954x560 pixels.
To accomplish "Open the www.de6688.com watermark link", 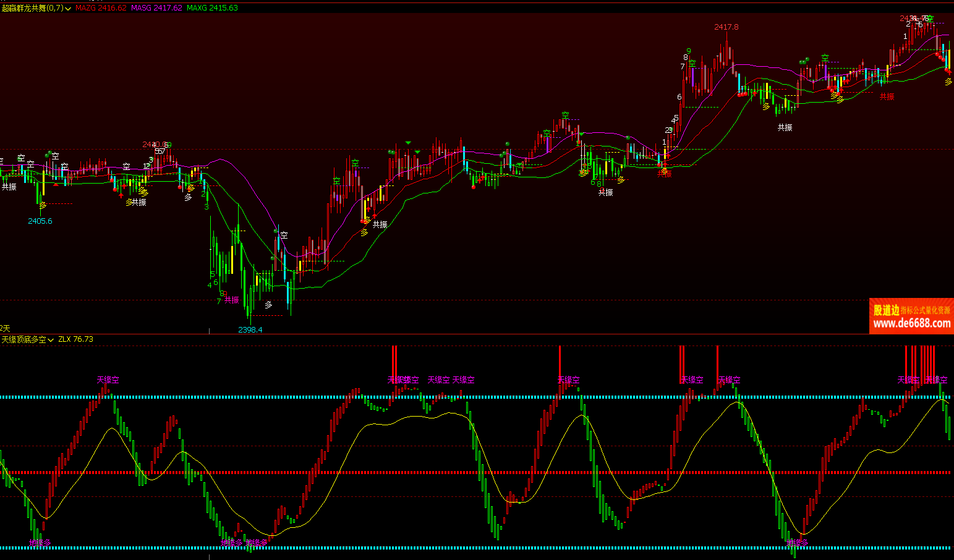I will (x=911, y=323).
